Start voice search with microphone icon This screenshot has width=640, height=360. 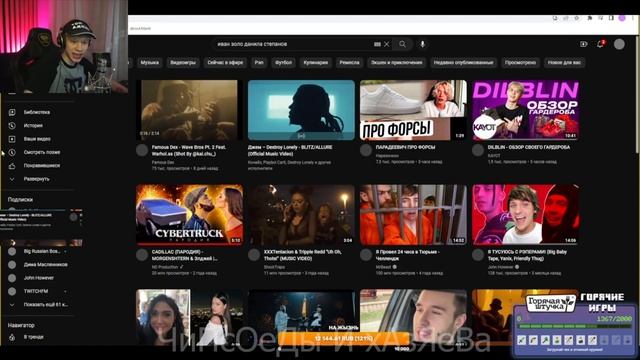(x=422, y=44)
